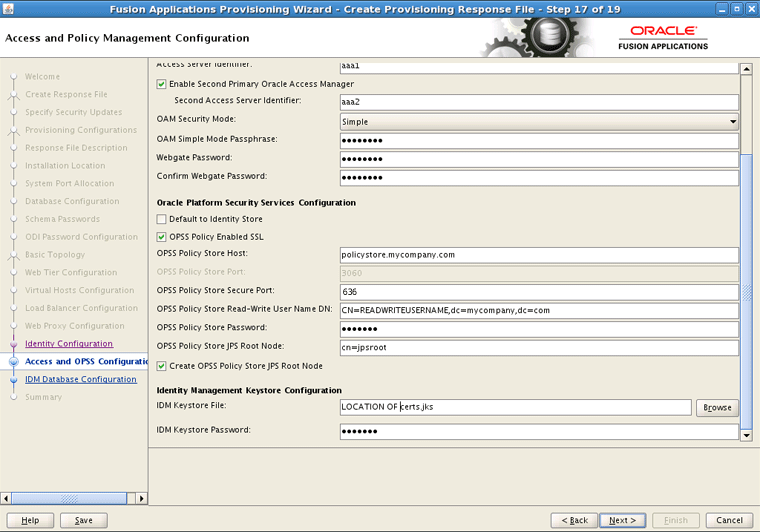
Task: Click the OPSS Read-Write User Name DN field
Action: [539, 311]
